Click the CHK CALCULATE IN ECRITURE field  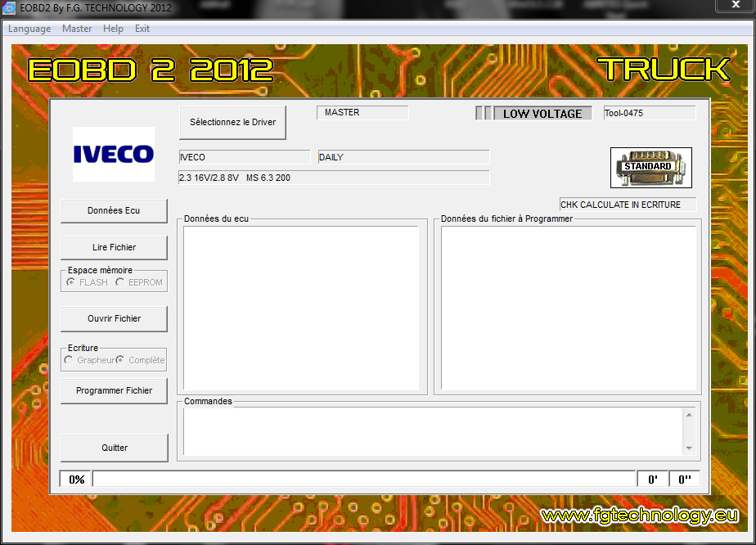click(x=628, y=205)
